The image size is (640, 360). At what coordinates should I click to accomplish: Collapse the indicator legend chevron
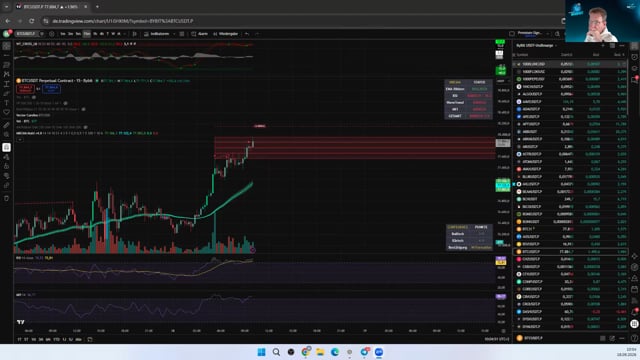19,140
